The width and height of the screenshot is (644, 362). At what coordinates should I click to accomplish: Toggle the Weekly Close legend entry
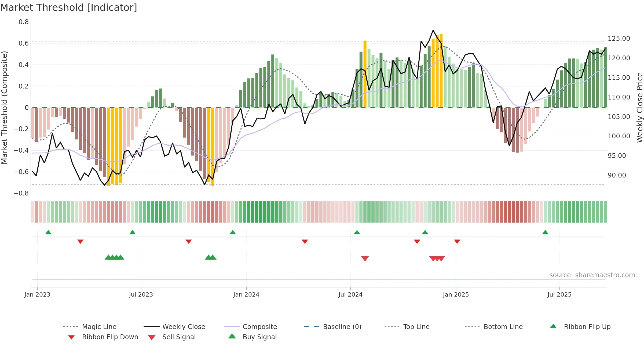(174, 327)
